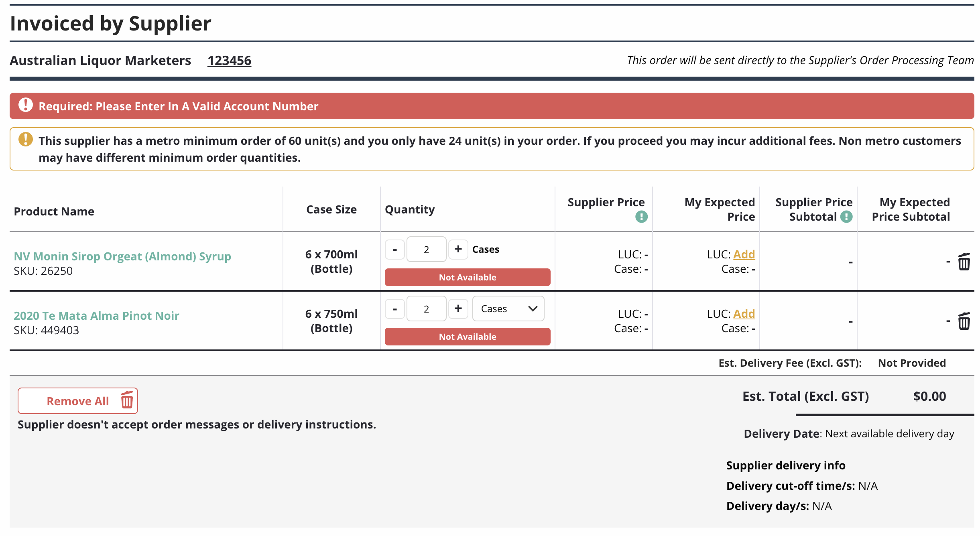This screenshot has width=980, height=536.
Task: Add expected LUC price for Pinot Noir
Action: [x=744, y=314]
